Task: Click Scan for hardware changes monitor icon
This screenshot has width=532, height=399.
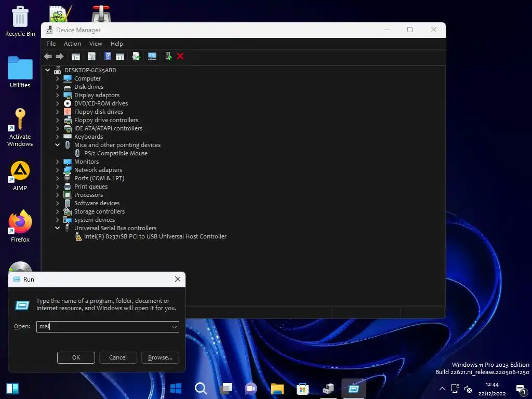Action: (152, 56)
